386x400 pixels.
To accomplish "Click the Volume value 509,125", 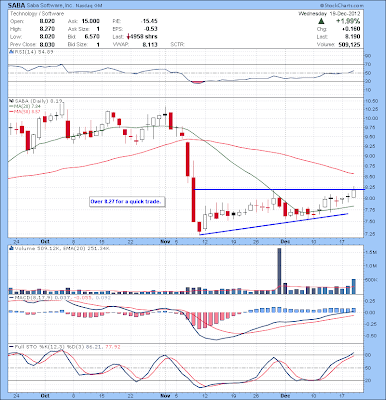I will [x=349, y=44].
